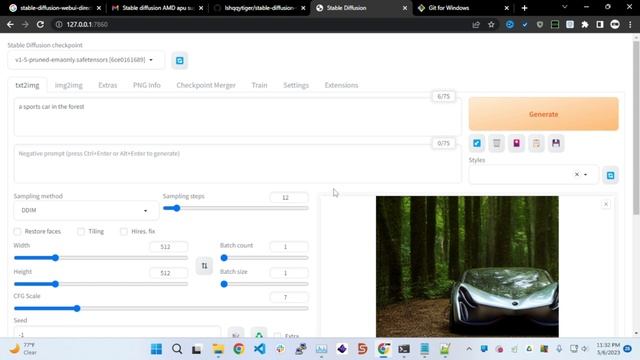Enable the Restore faces checkbox
Screen dimensions: 640x360
(17, 231)
